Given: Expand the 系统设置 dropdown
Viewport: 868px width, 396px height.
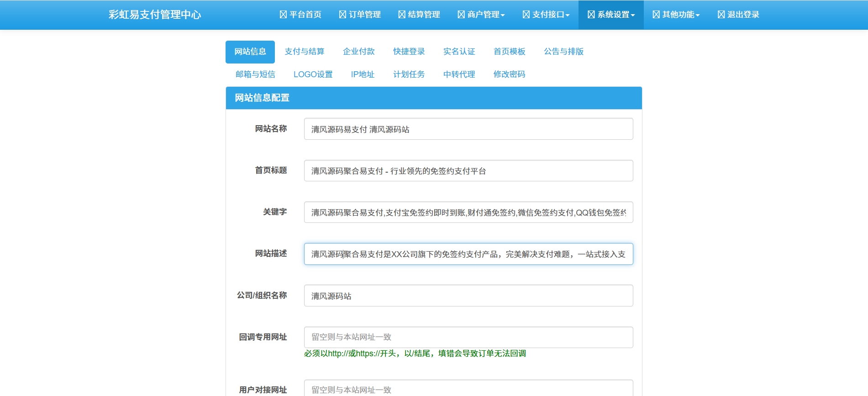Looking at the screenshot, I should 611,15.
